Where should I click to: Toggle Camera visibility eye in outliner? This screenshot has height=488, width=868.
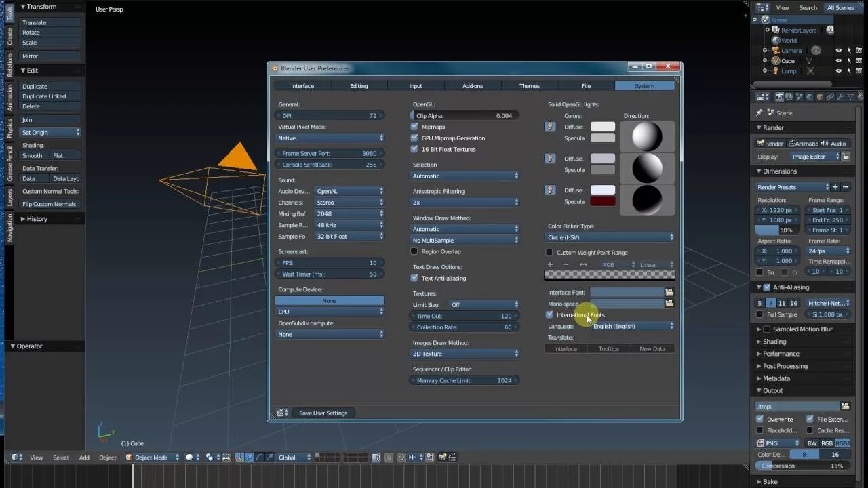pyautogui.click(x=839, y=51)
